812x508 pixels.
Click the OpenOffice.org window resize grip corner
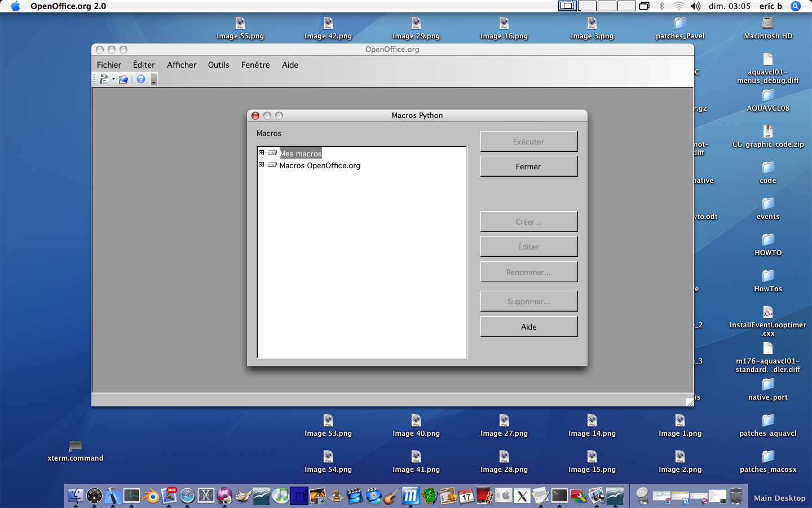pos(690,402)
